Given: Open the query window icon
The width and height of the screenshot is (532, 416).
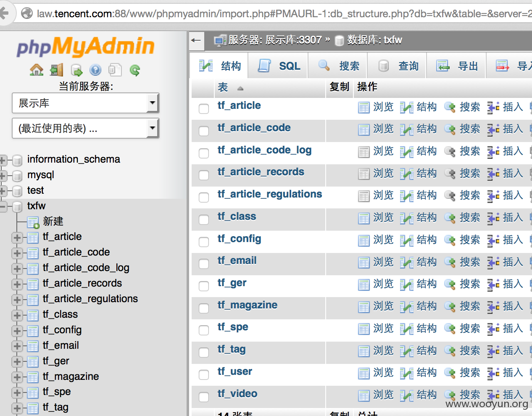Looking at the screenshot, I should tap(76, 70).
